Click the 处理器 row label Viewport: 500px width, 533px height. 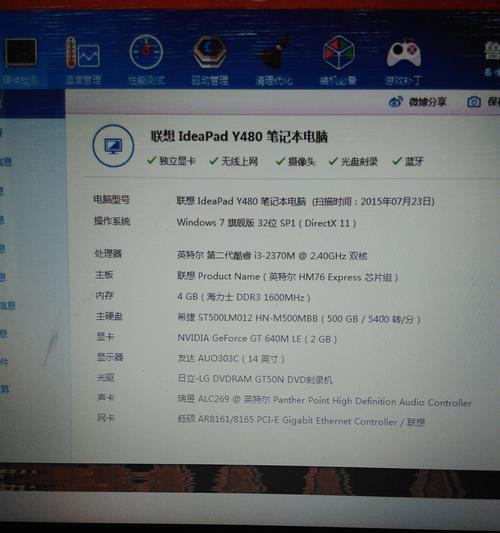pos(108,254)
